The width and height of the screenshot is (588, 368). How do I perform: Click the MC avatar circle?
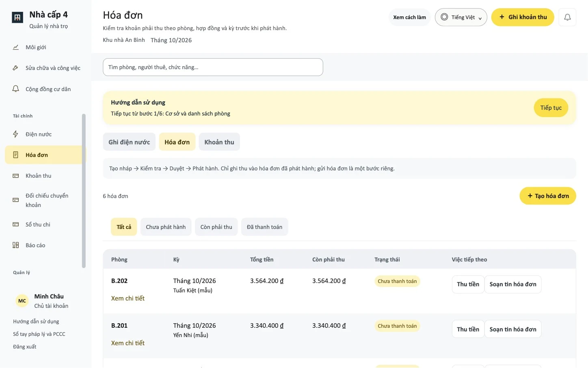[x=22, y=301]
